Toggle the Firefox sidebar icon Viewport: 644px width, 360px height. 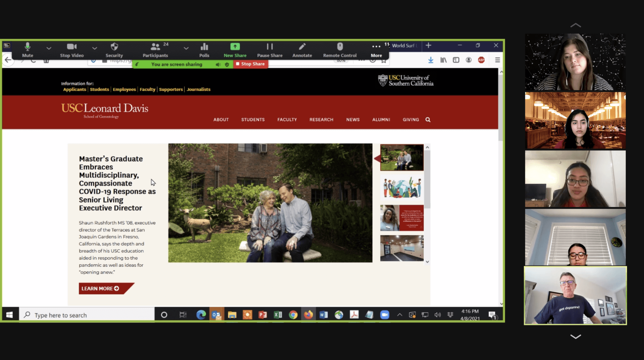(x=456, y=60)
